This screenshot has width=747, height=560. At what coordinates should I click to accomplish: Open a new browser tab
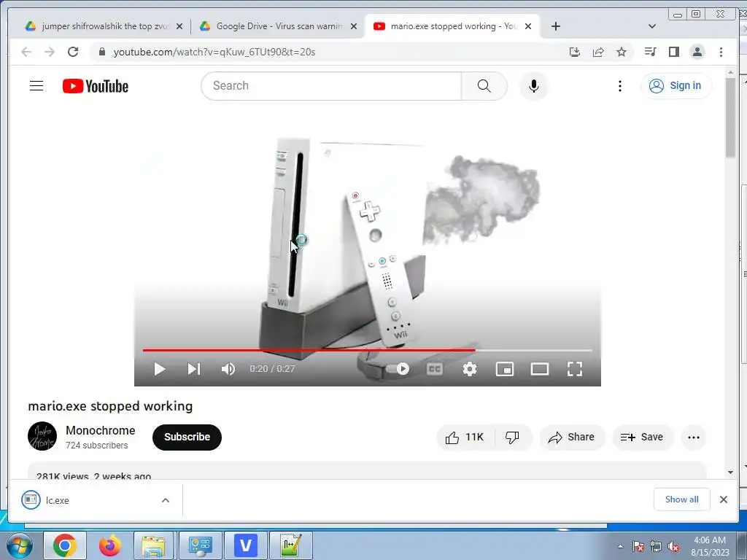tap(555, 26)
